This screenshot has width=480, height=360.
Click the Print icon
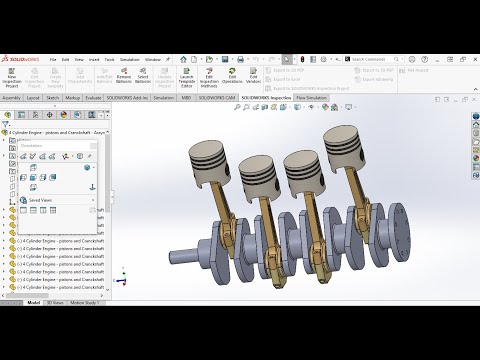click(240, 59)
